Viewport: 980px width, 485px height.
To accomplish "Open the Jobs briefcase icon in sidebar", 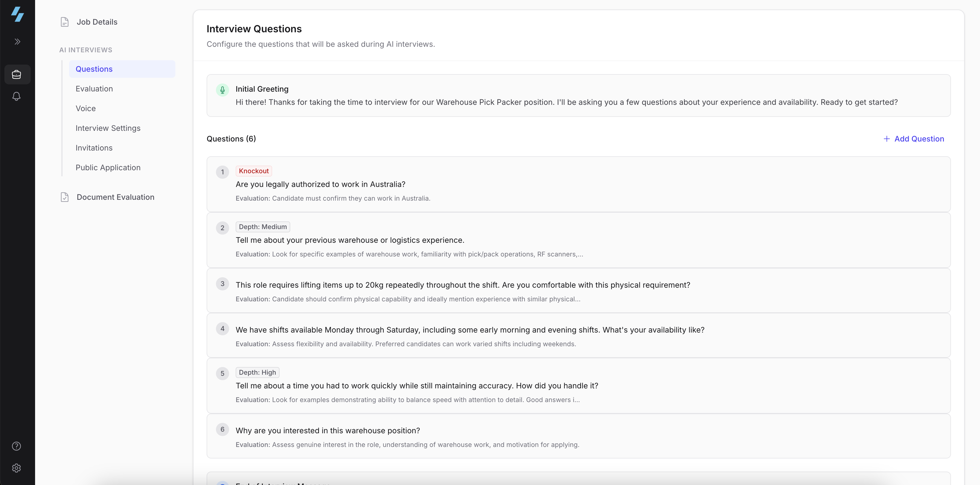I will pyautogui.click(x=17, y=74).
